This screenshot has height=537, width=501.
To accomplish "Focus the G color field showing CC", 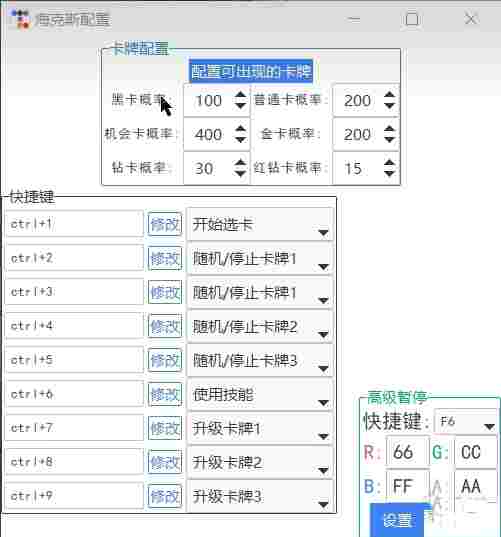I will pyautogui.click(x=476, y=452).
